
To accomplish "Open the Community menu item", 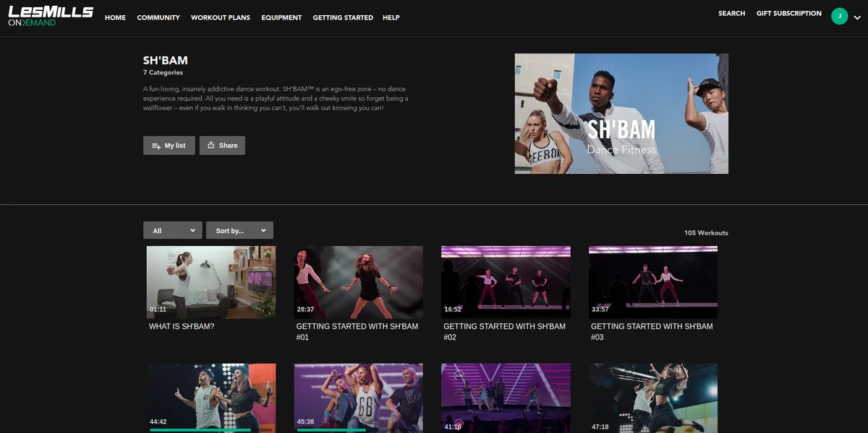I will [x=158, y=17].
